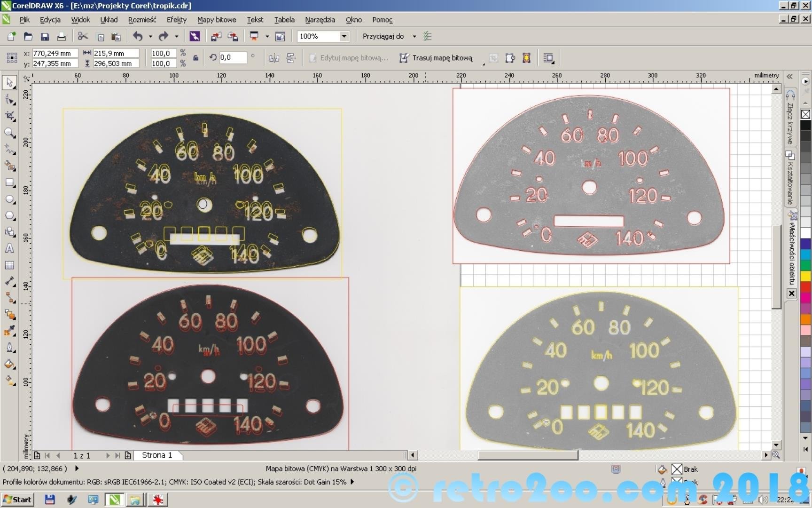The width and height of the screenshot is (812, 508).
Task: Select the Table tool
Action: [9, 265]
